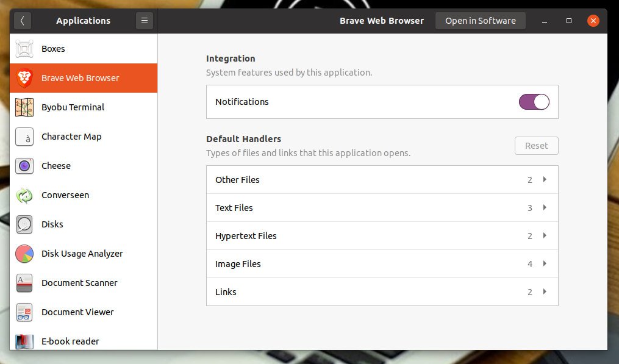Open the hamburger menu in the header
This screenshot has height=364, width=619.
point(145,21)
